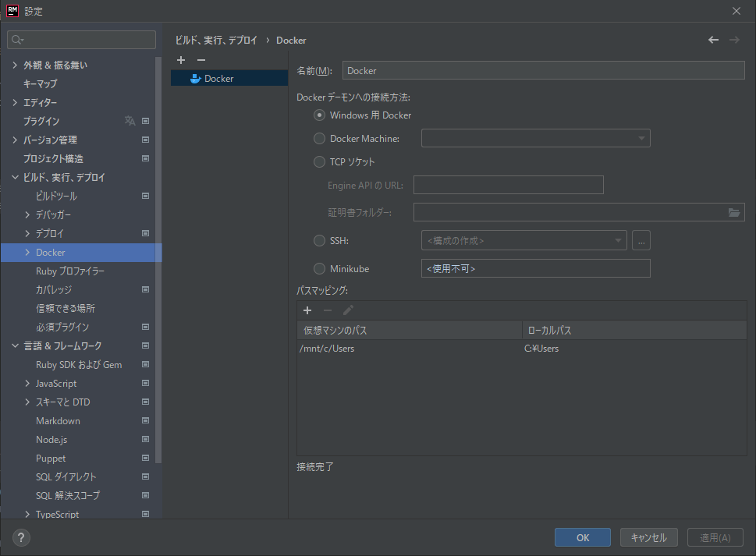Open SQL 解決スコープ settings page

tap(68, 495)
